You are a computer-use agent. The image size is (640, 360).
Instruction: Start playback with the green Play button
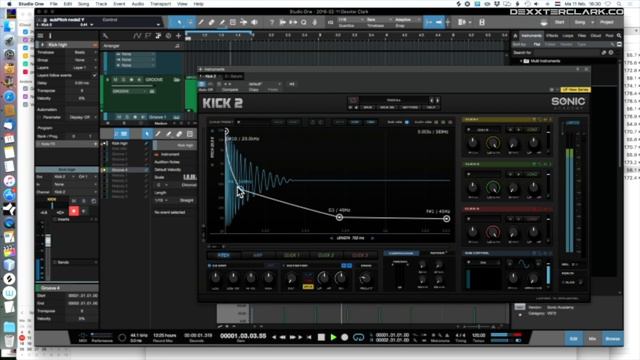(x=333, y=337)
